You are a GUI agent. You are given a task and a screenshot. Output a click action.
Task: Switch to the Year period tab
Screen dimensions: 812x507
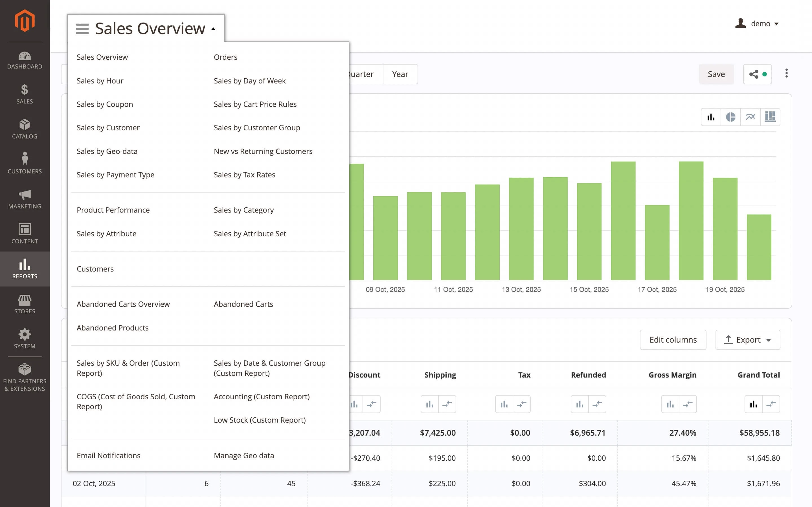pos(400,74)
